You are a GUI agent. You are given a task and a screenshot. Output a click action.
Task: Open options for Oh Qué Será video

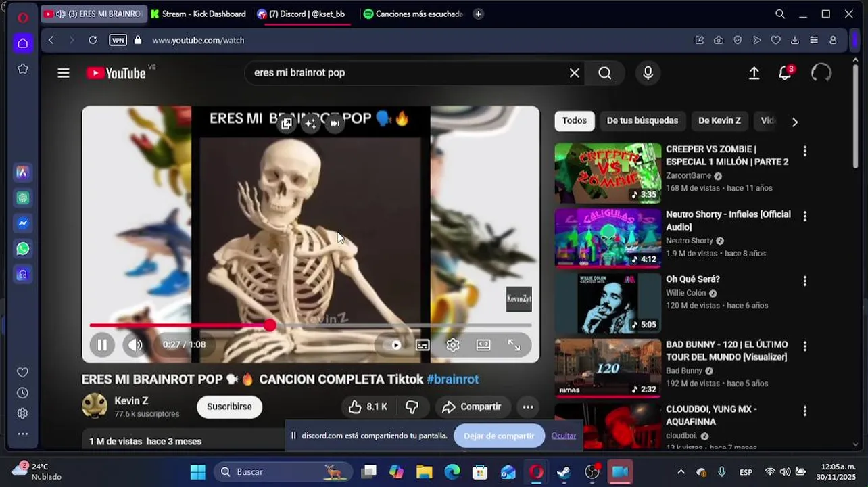tap(804, 281)
